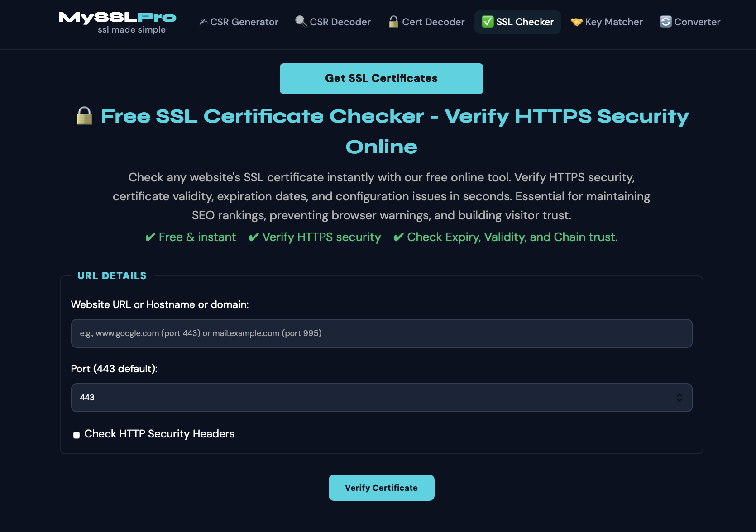Screen dimensions: 756x532
Task: Click the 'Check HTTP Security Headers' label text
Action: (159, 434)
